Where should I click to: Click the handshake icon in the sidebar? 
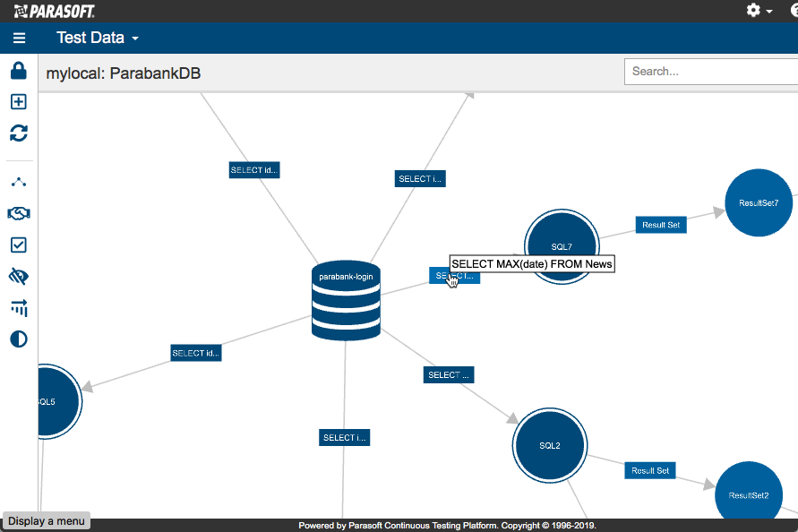[19, 213]
